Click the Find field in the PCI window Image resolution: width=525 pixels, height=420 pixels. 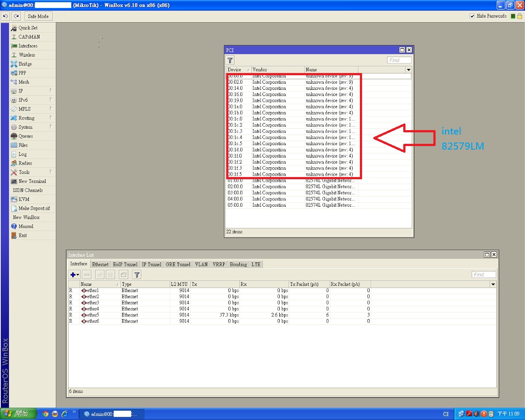[x=399, y=60]
